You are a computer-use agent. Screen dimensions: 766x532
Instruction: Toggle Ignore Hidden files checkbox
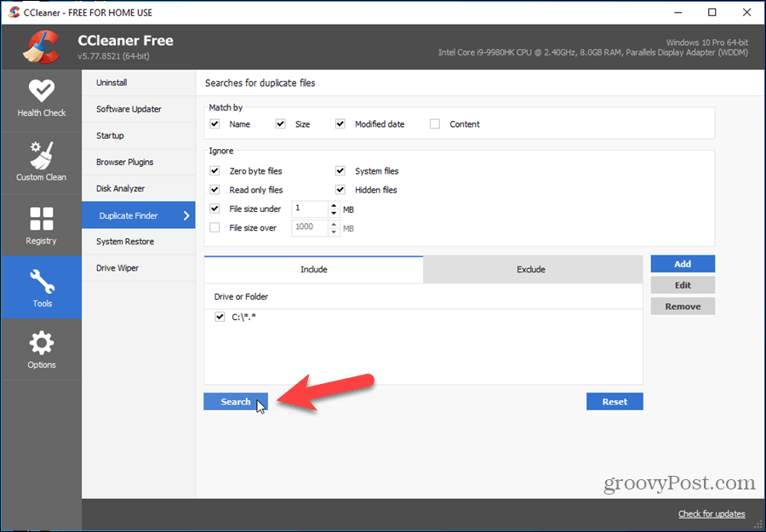coord(340,190)
